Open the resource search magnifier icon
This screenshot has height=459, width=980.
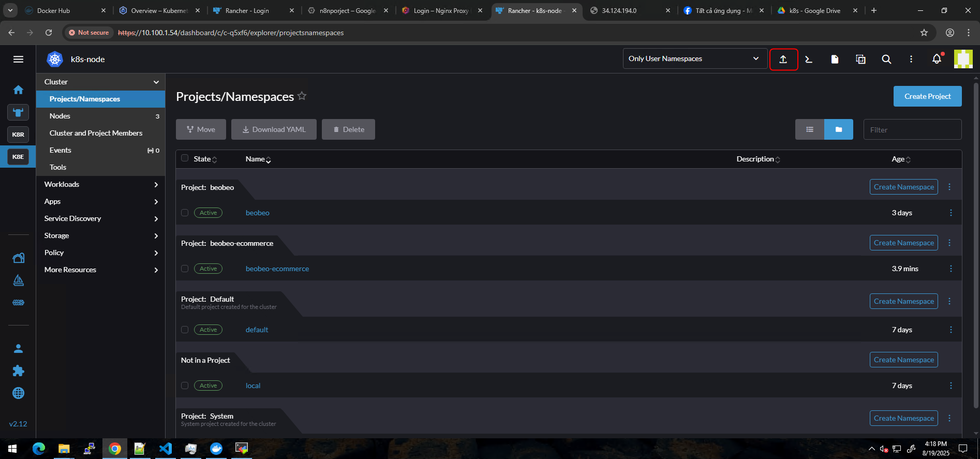[x=886, y=60]
